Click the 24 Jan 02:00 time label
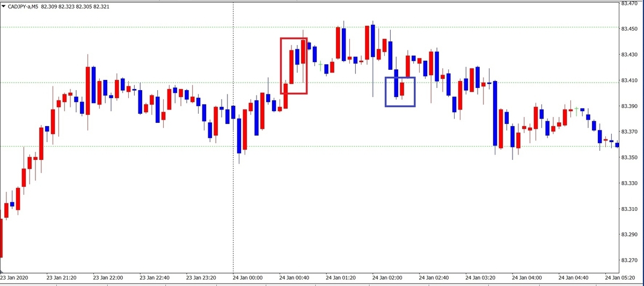The width and height of the screenshot is (644, 286). click(x=388, y=278)
